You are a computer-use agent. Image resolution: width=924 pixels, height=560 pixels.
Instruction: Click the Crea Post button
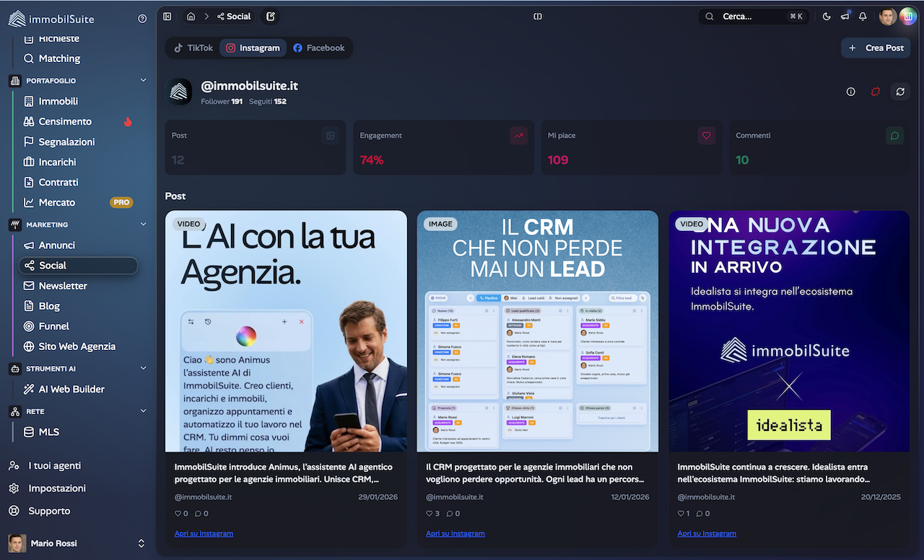(876, 48)
